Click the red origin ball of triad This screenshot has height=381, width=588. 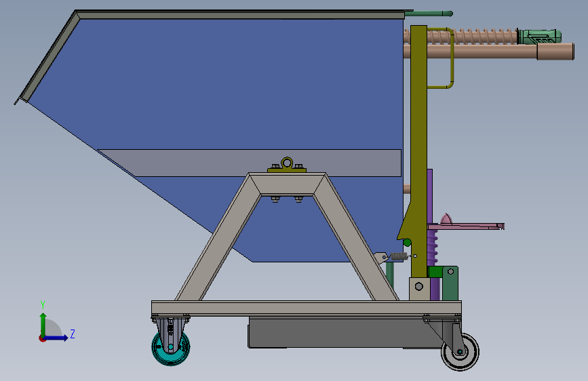42,338
